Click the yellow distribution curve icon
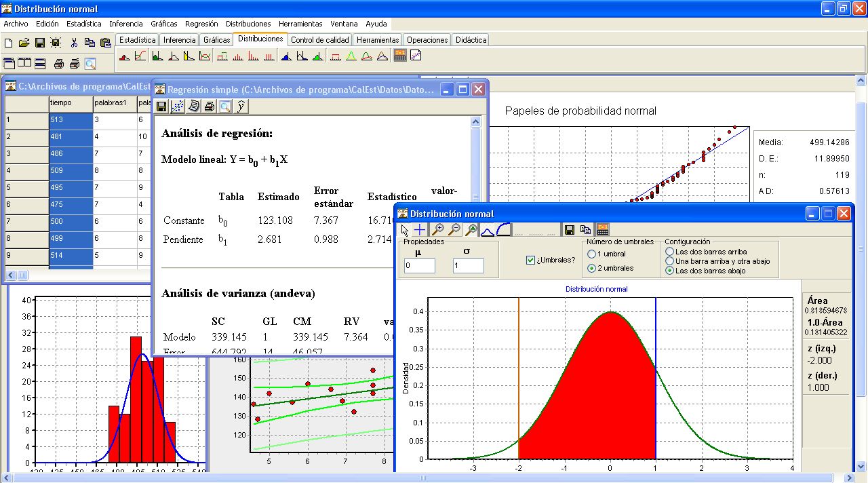 tap(351, 56)
